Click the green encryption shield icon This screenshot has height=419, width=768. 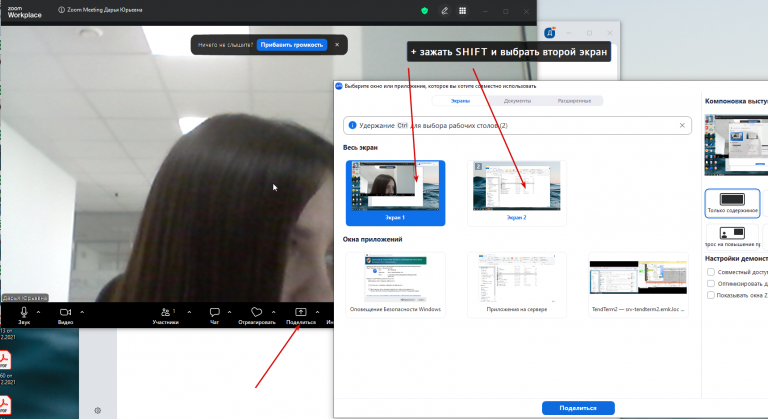tap(425, 11)
